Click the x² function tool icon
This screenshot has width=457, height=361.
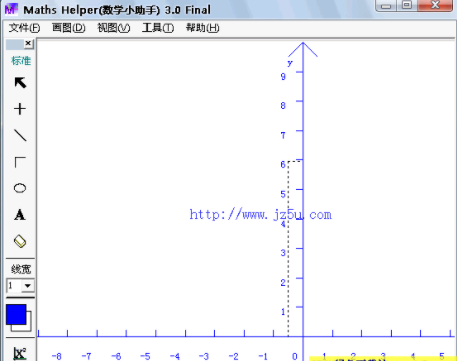(20, 353)
